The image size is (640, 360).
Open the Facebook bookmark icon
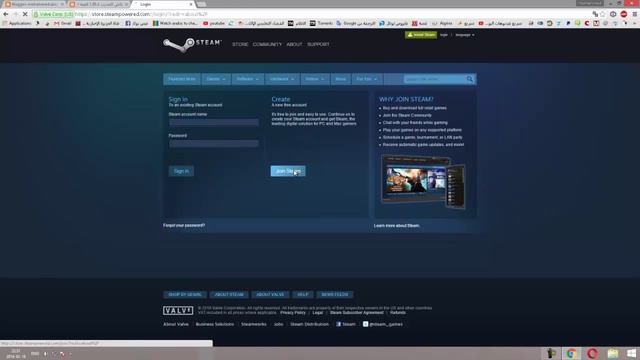(x=128, y=23)
